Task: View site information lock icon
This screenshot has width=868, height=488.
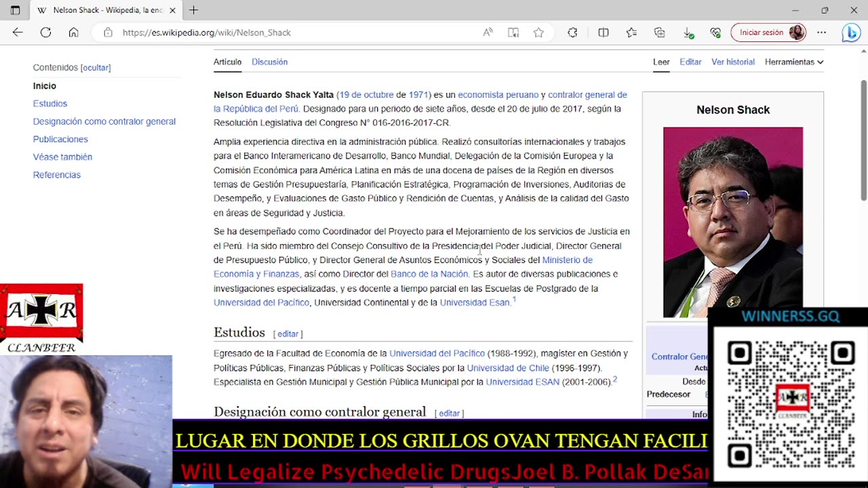Action: coord(108,33)
